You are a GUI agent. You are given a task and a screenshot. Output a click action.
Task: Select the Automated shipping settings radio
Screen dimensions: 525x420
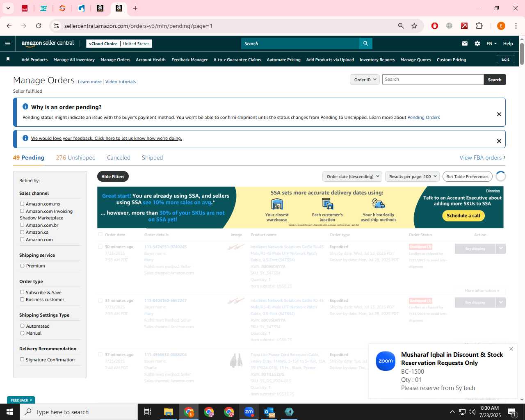point(22,326)
